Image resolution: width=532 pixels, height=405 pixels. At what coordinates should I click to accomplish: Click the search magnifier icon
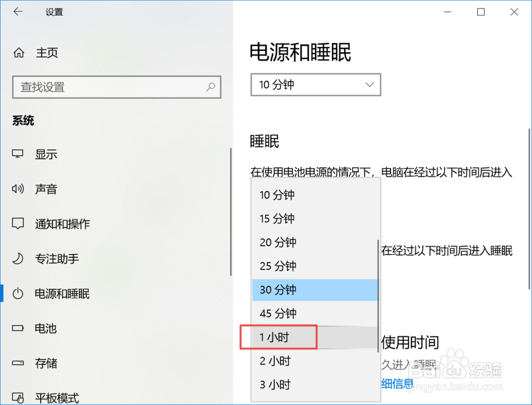coord(211,87)
